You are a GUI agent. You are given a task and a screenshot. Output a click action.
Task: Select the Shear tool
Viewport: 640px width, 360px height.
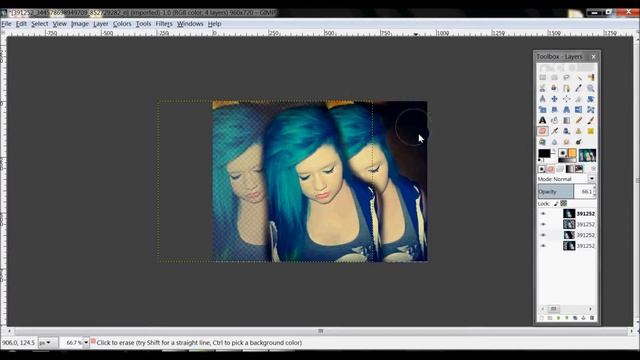coord(554,109)
